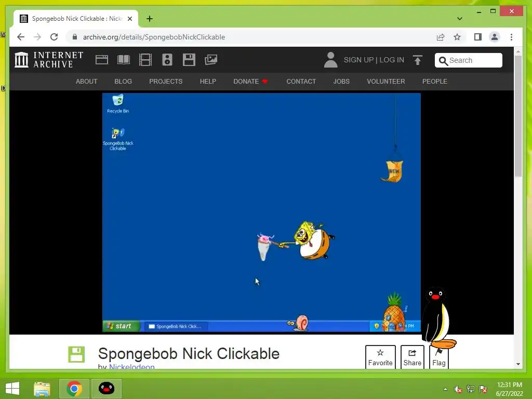Screen dimensions: 532x399
Task: Click the network tray icon
Action: pos(471,389)
